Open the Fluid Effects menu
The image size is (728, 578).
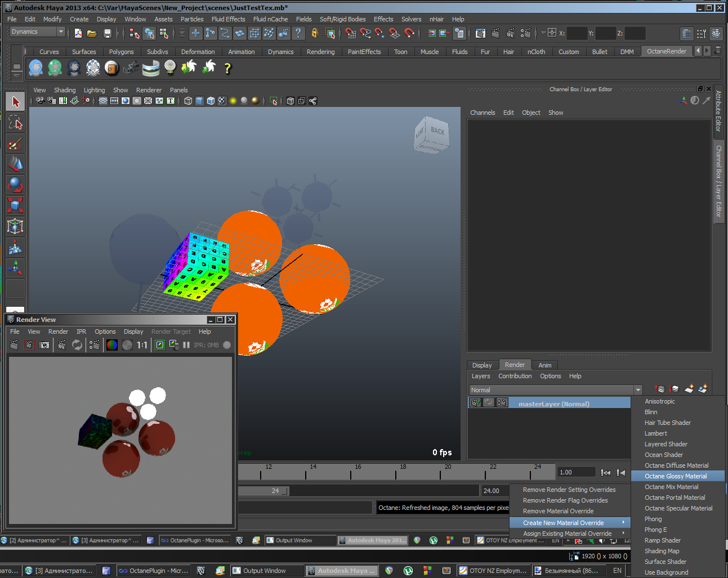228,19
